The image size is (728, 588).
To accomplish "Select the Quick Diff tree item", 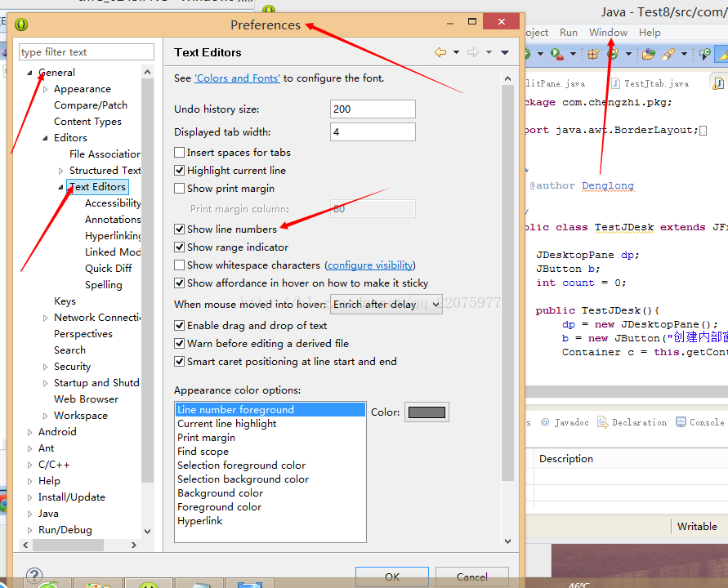I will tap(108, 268).
